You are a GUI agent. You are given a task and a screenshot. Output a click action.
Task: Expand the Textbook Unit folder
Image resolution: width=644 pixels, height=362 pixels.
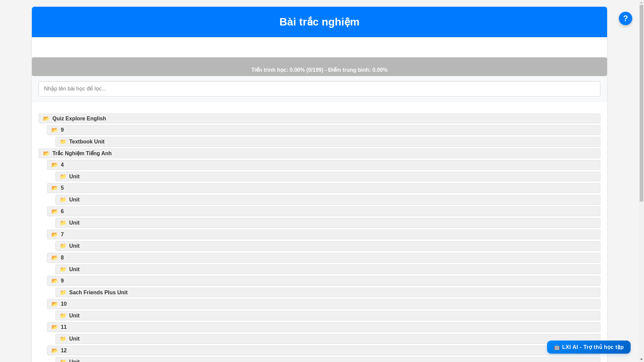coord(328,142)
